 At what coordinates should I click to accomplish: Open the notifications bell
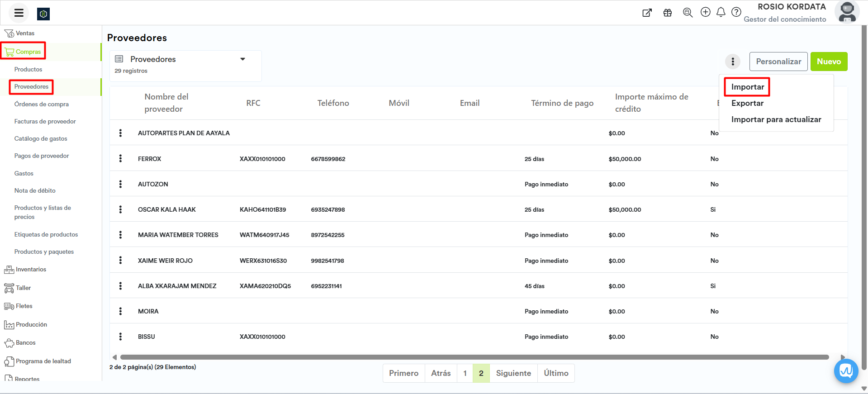[721, 12]
